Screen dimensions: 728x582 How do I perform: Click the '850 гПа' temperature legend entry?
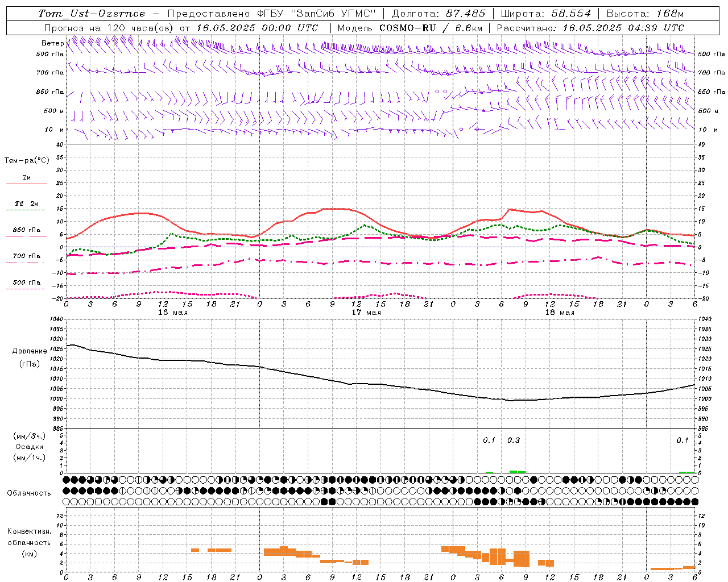27,230
